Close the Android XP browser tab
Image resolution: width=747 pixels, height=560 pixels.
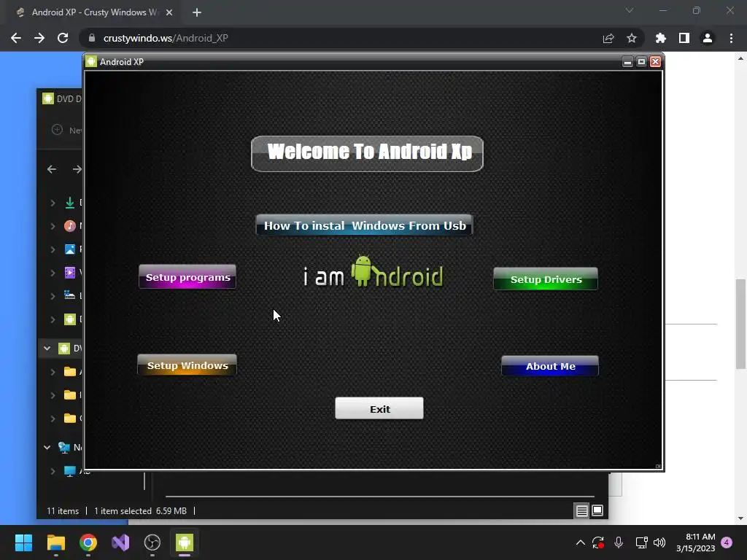[169, 12]
